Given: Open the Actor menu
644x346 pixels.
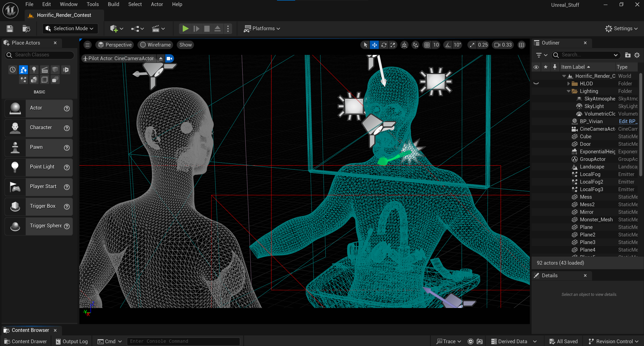Looking at the screenshot, I should [157, 4].
